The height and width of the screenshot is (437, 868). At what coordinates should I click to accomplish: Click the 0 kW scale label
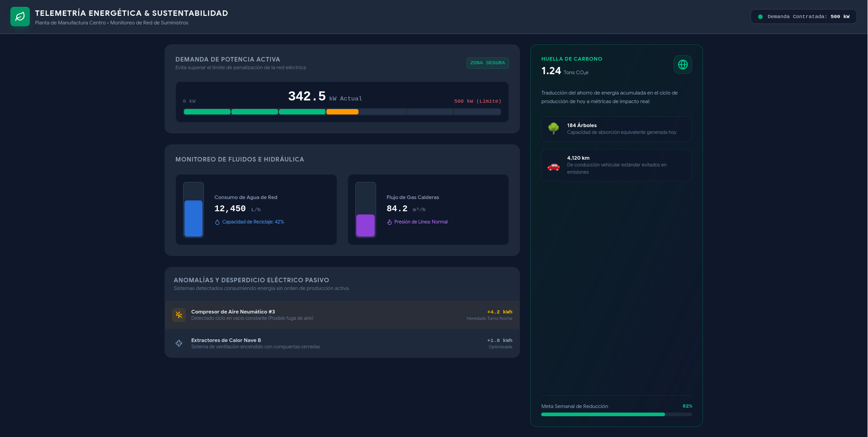pos(189,101)
